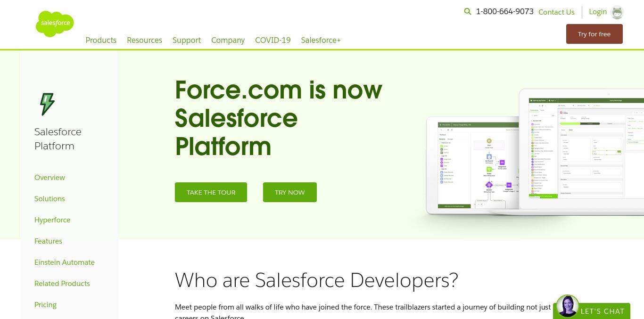This screenshot has width=644, height=319.
Task: Click the Salesforce Platform sidebar title
Action: pos(58,139)
